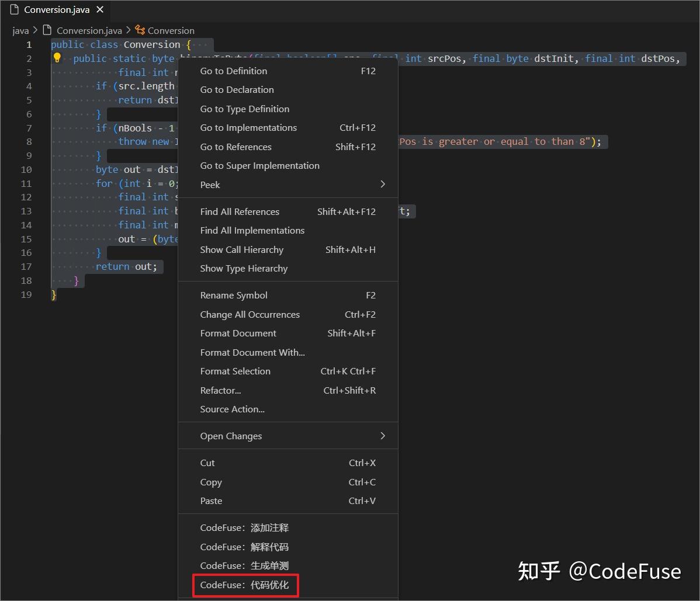Select 'Show Call Hierarchy'
This screenshot has width=700, height=601.
241,249
